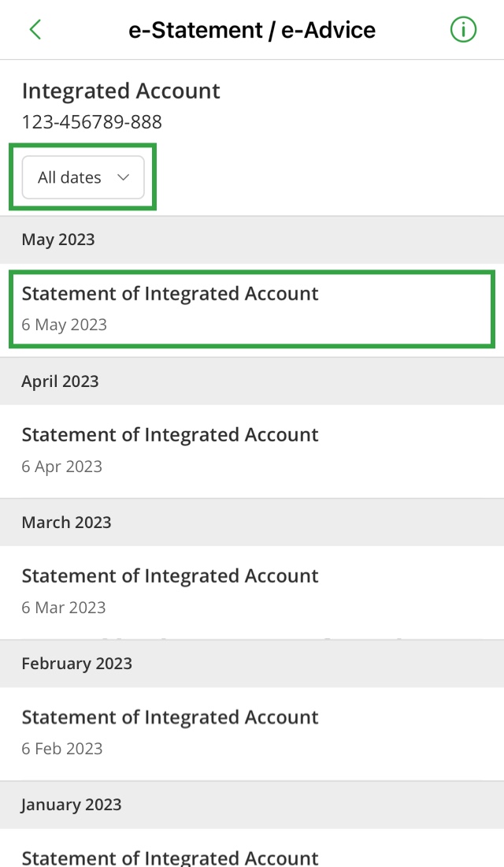Open the information icon in header
Screen dimensions: 504x867
pos(463,29)
